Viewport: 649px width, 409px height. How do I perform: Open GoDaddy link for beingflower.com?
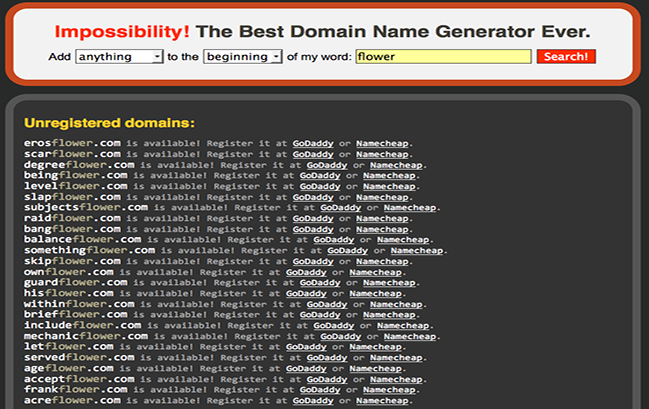click(x=320, y=176)
